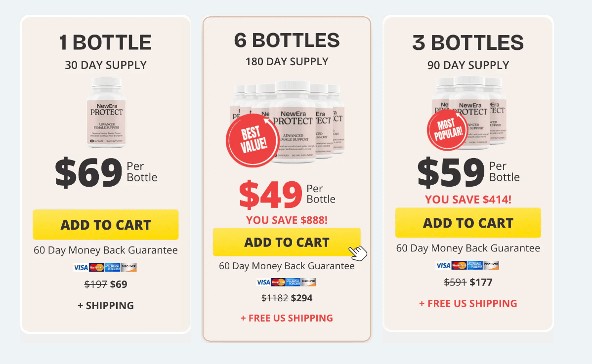Click American Express icon in 6 bottles card
This screenshot has width=592, height=364.
point(293,282)
